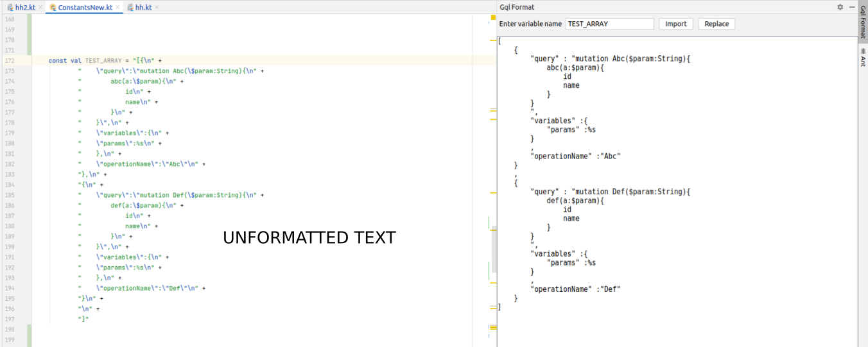The height and width of the screenshot is (347, 868).
Task: Click formatted 'def(a:$param){' line in panel
Action: pos(575,200)
